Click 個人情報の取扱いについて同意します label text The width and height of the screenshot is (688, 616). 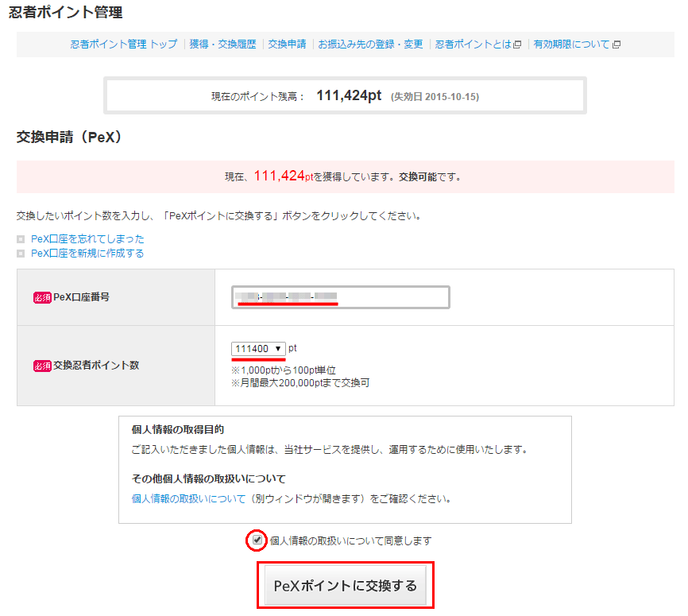coord(350,541)
